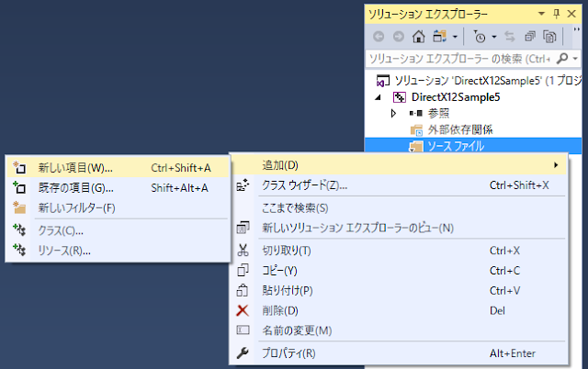Open the search options dropdown arrow
Image resolution: width=588 pixels, height=369 pixels.
pyautogui.click(x=575, y=59)
